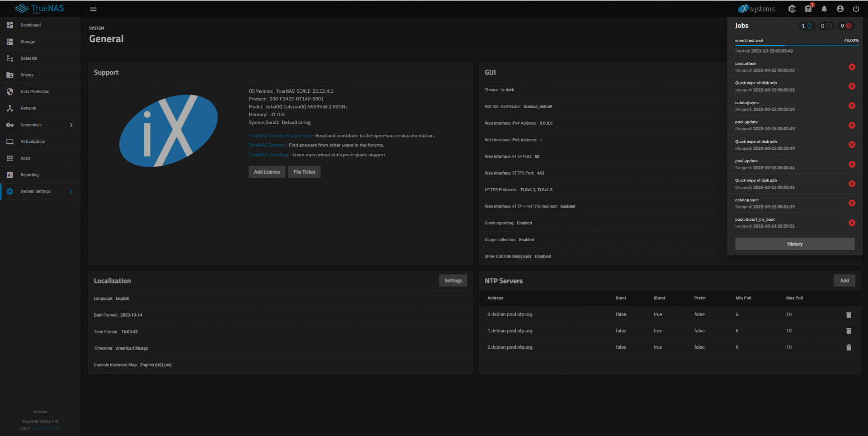
Task: Open the jobs History button
Action: 795,244
